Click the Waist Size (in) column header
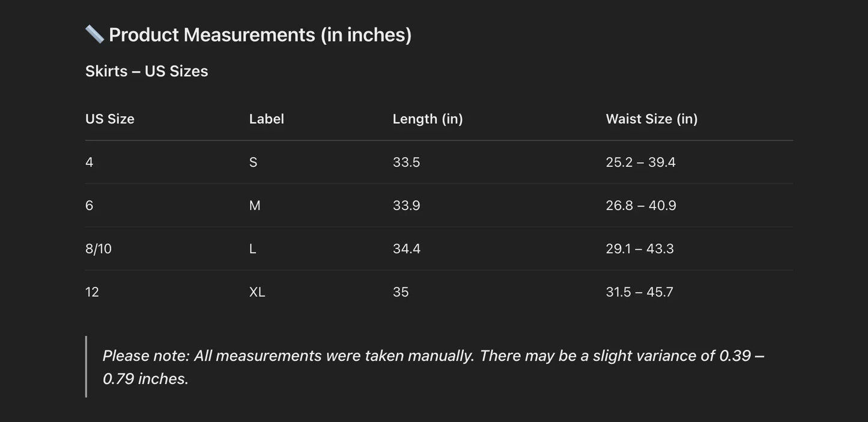The height and width of the screenshot is (422, 868). 652,119
